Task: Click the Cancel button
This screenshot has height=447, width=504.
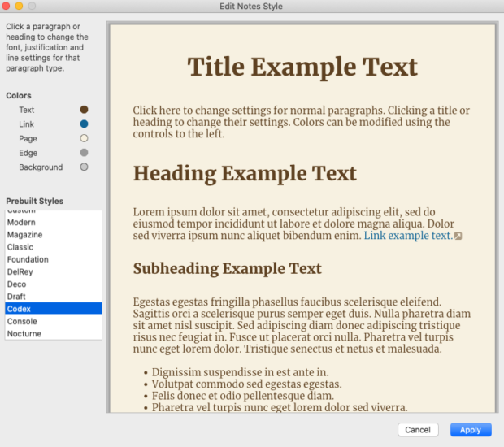Action: [x=418, y=430]
